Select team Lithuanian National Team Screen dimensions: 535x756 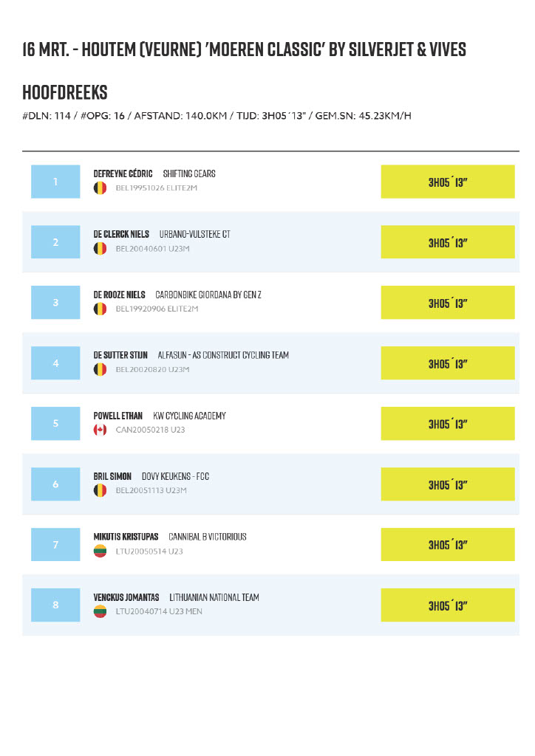[x=214, y=597]
